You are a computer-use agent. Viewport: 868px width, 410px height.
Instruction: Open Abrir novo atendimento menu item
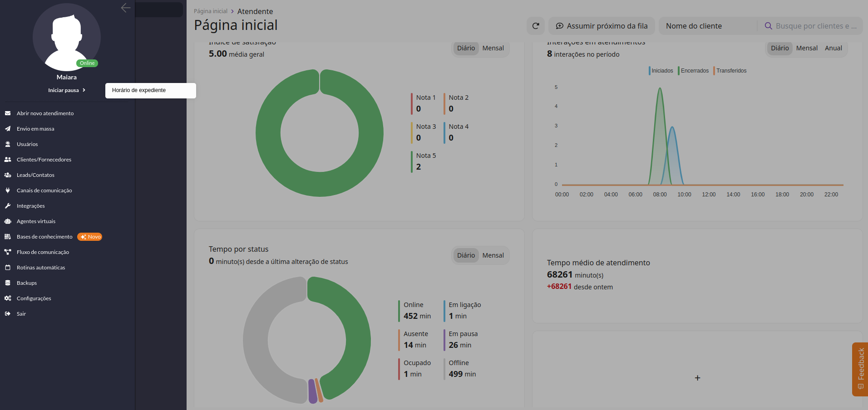[45, 113]
